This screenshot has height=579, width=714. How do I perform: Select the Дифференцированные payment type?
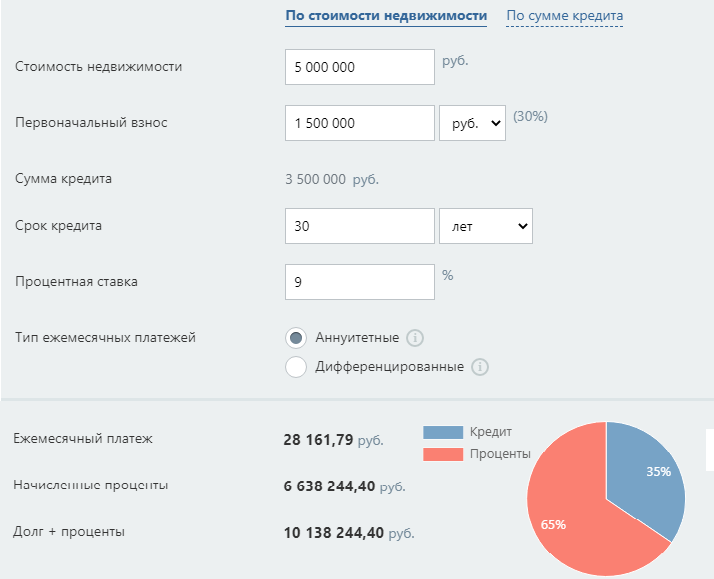296,367
